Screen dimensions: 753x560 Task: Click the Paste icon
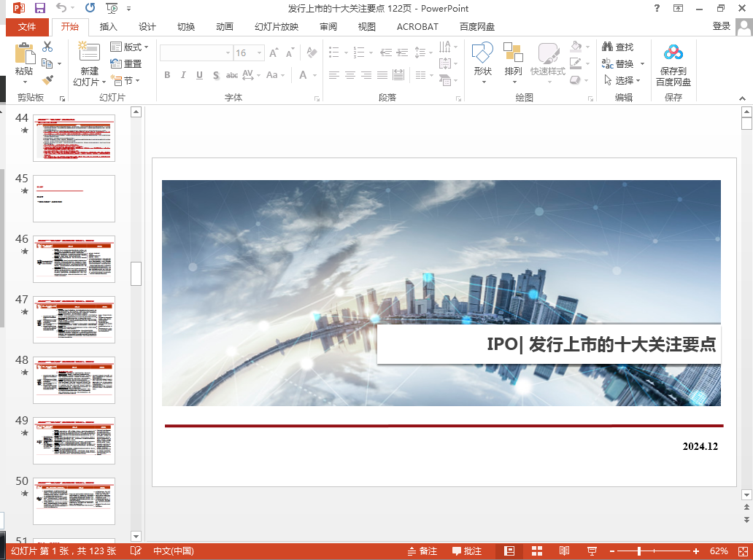click(x=25, y=53)
